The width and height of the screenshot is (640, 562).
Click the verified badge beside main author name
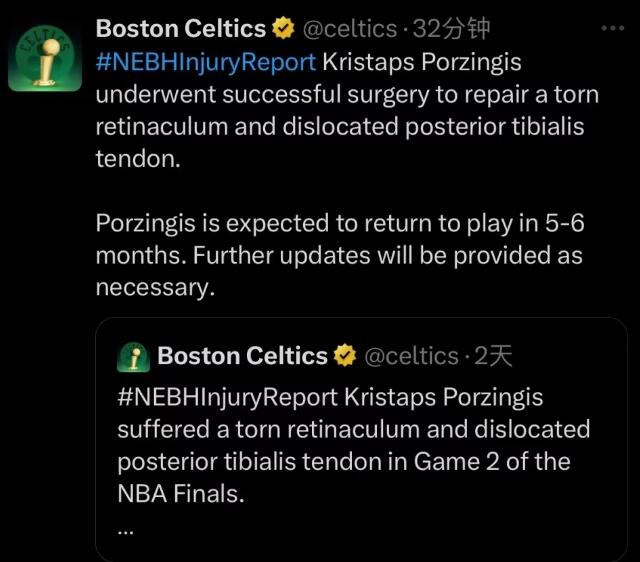(283, 29)
